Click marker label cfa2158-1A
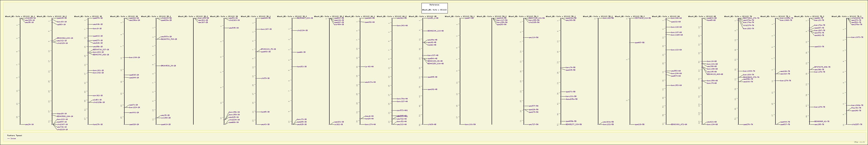868x145 pixels. pos(30,18)
